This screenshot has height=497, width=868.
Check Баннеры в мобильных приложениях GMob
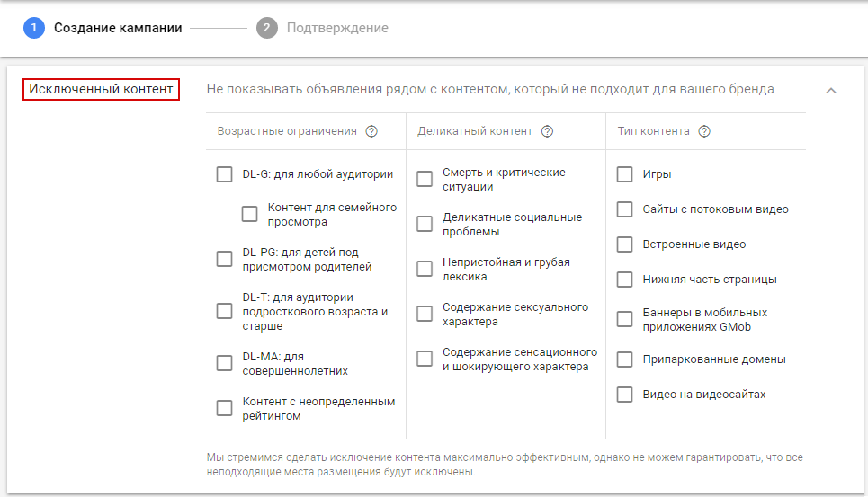625,319
